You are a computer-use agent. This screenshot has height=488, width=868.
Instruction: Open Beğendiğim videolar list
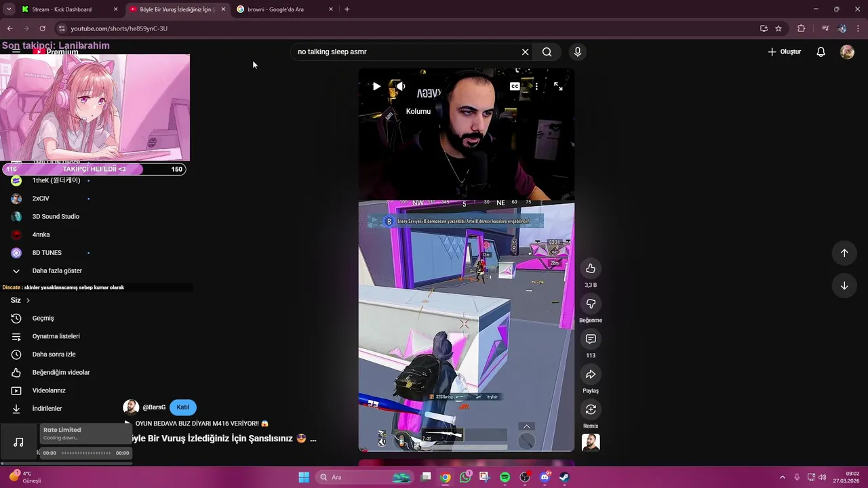click(61, 372)
